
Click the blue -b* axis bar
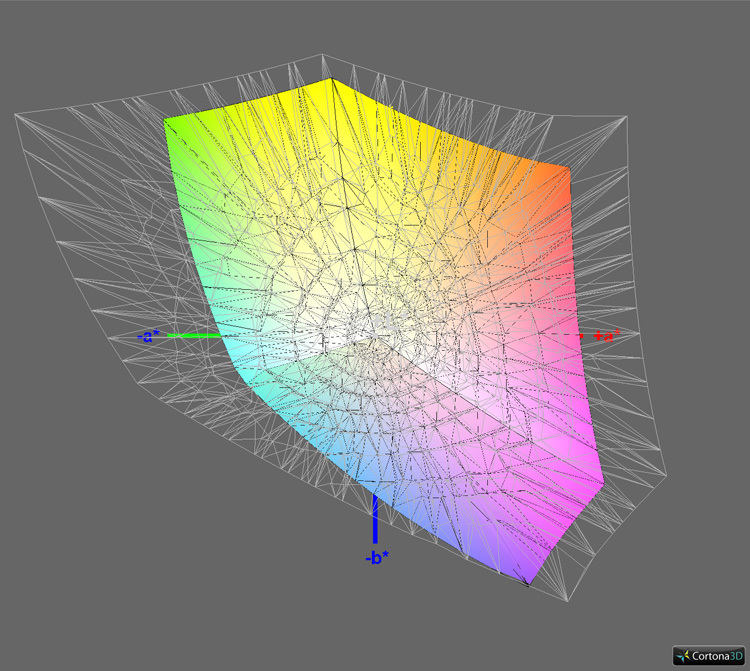click(x=375, y=520)
